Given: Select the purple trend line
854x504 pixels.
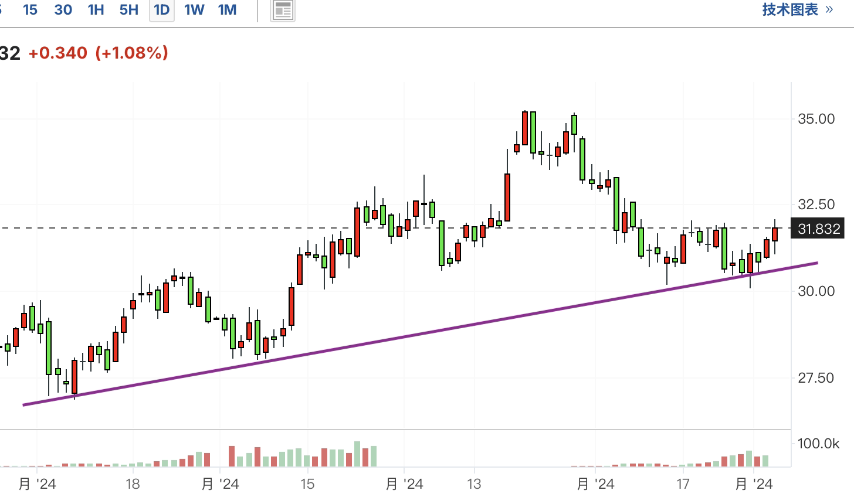Looking at the screenshot, I should [420, 334].
